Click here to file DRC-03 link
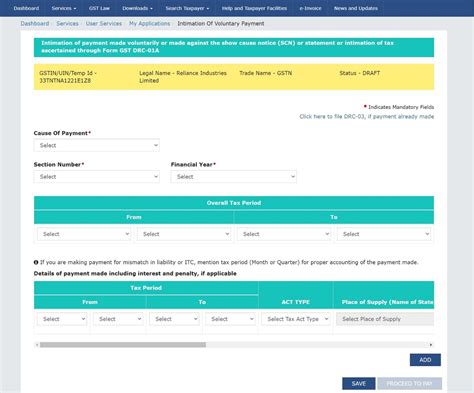The width and height of the screenshot is (474, 393). coord(367,116)
